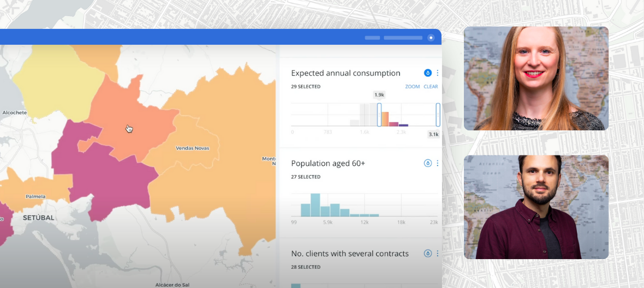Click the first bar of Population aged 60+ histogram
644x288 pixels.
306,210
